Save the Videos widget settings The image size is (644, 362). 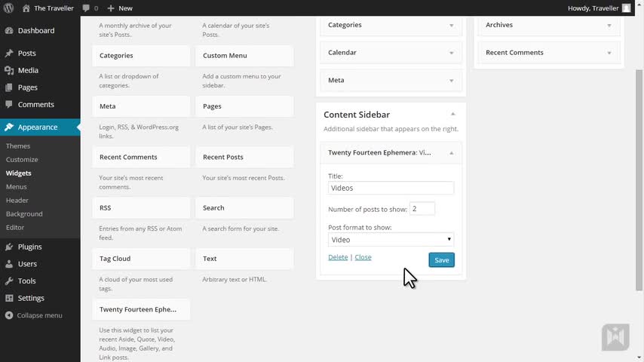click(441, 260)
